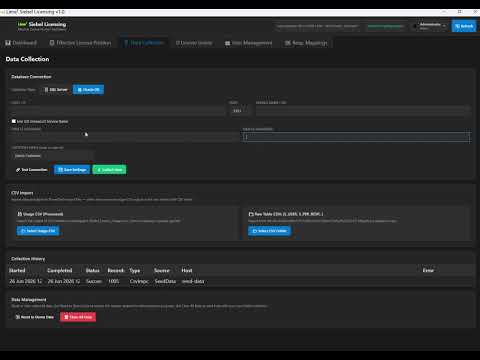This screenshot has width=480, height=360.
Task: Click the Select Usage CSV button
Action: tap(38, 231)
